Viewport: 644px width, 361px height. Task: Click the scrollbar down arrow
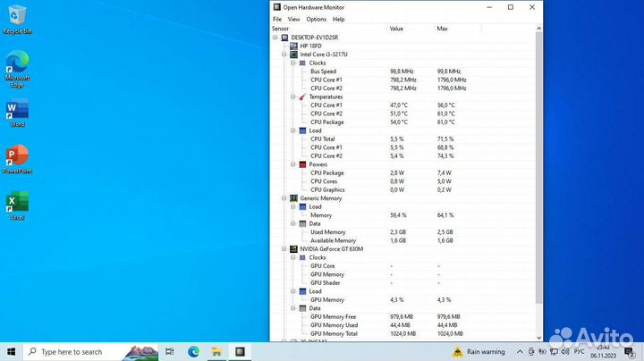(x=538, y=338)
